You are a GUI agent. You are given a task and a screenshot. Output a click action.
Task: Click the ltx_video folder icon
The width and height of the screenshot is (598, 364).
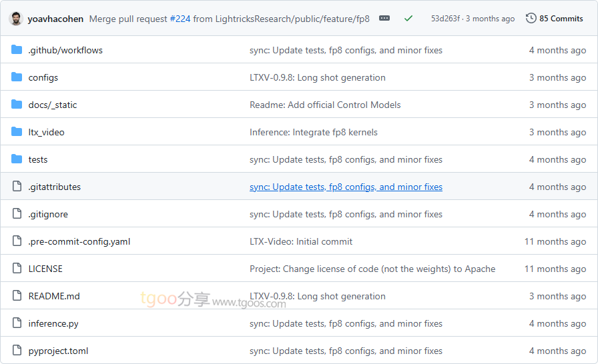(17, 132)
